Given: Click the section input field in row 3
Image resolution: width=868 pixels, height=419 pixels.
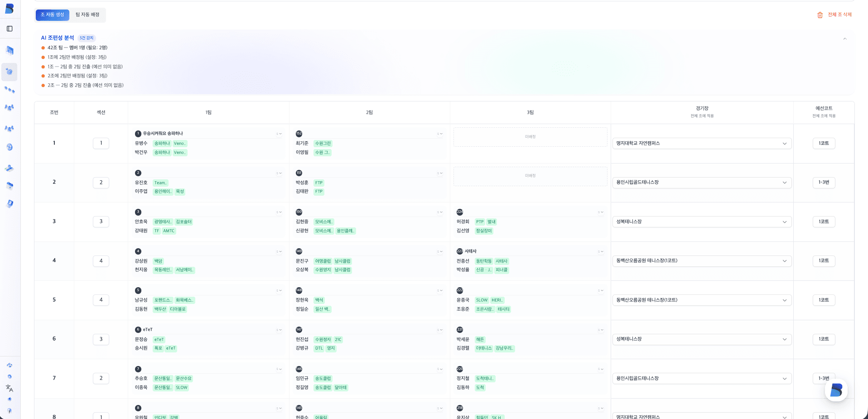Looking at the screenshot, I should [101, 222].
